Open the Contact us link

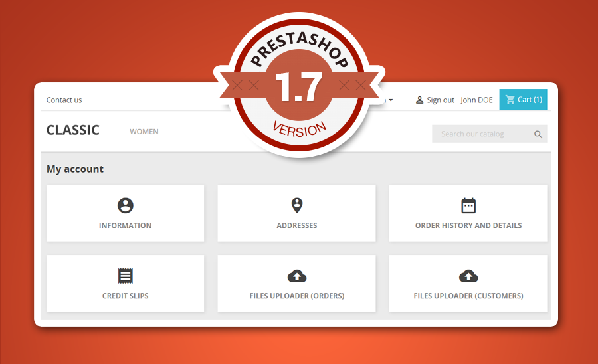point(64,100)
